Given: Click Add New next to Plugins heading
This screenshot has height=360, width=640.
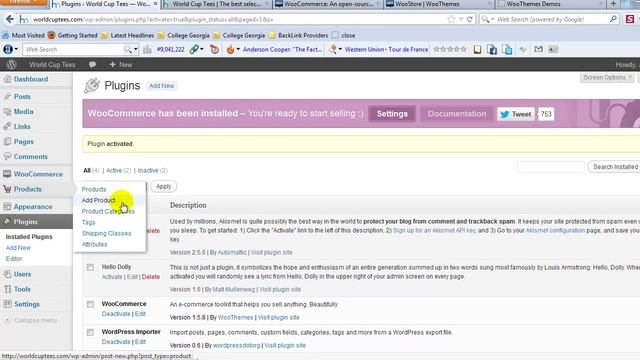Looking at the screenshot, I should [x=162, y=86].
